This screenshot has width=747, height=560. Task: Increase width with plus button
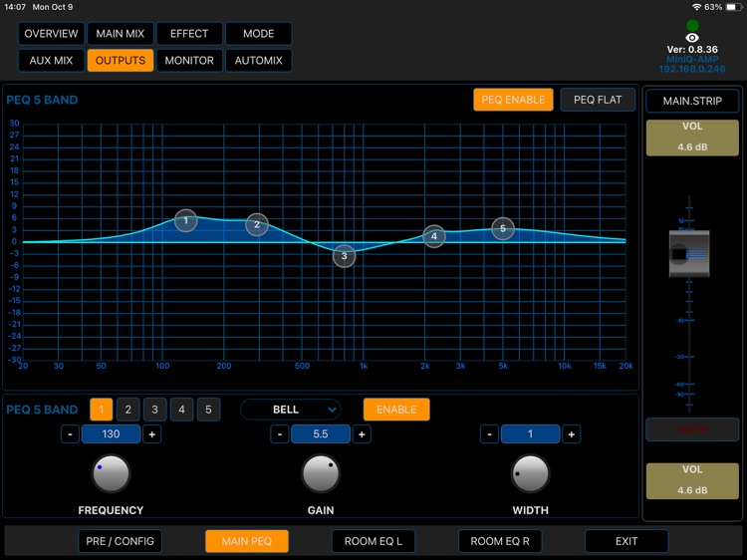(572, 434)
